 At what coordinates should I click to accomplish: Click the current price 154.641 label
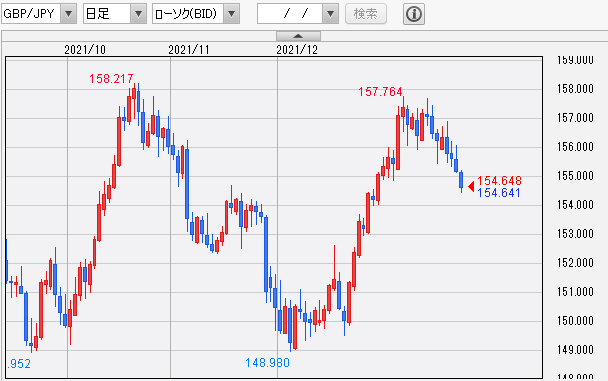pyautogui.click(x=499, y=193)
